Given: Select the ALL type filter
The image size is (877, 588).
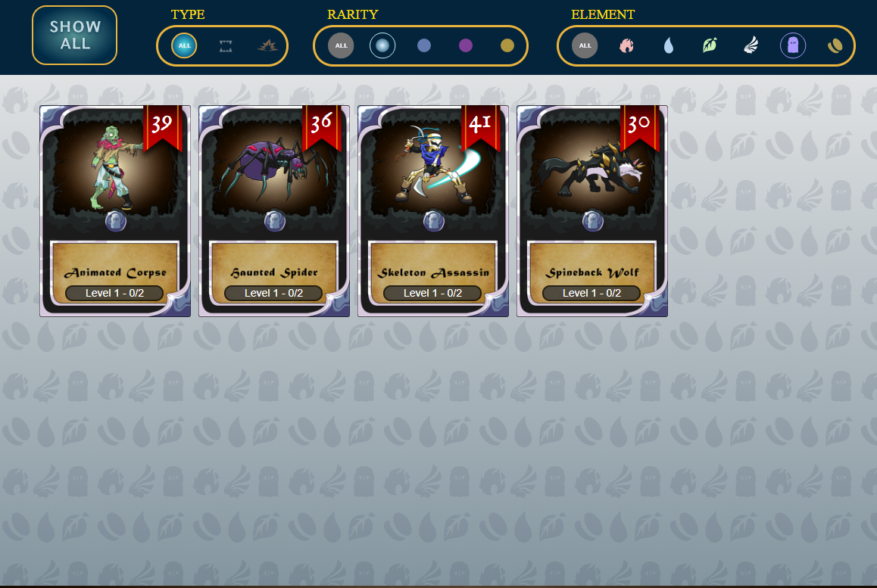Looking at the screenshot, I should pyautogui.click(x=184, y=46).
